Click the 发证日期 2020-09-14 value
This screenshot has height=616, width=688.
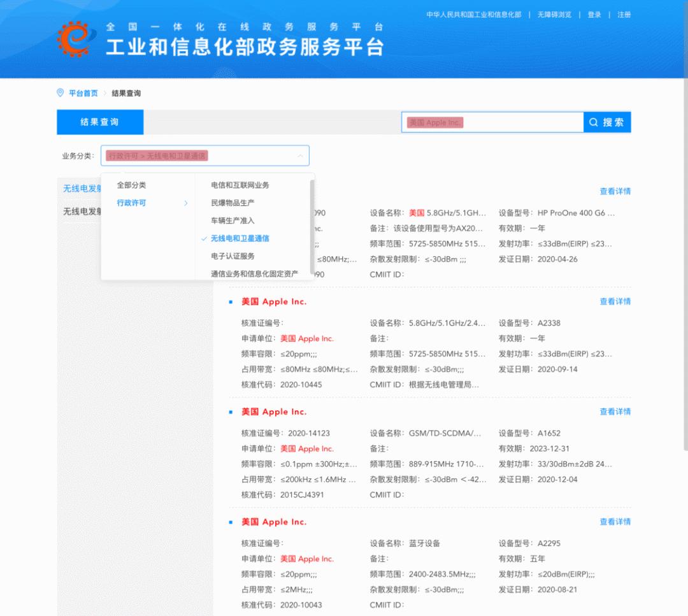point(557,369)
